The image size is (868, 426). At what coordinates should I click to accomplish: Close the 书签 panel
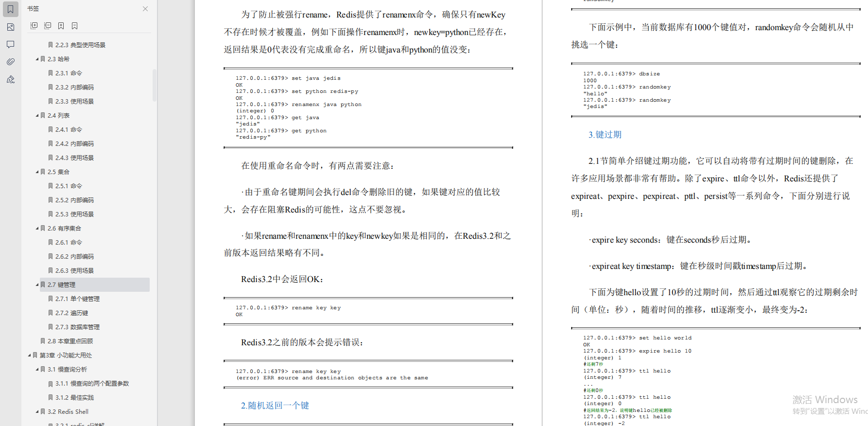tap(145, 9)
